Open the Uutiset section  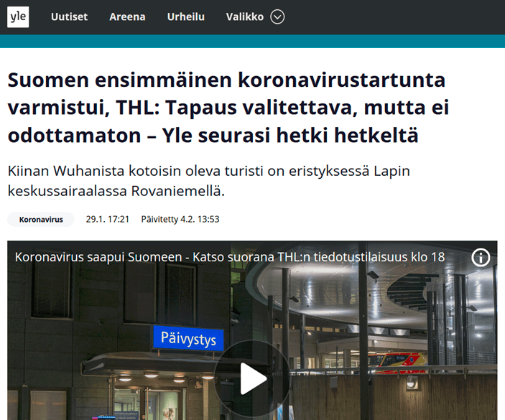pos(69,17)
